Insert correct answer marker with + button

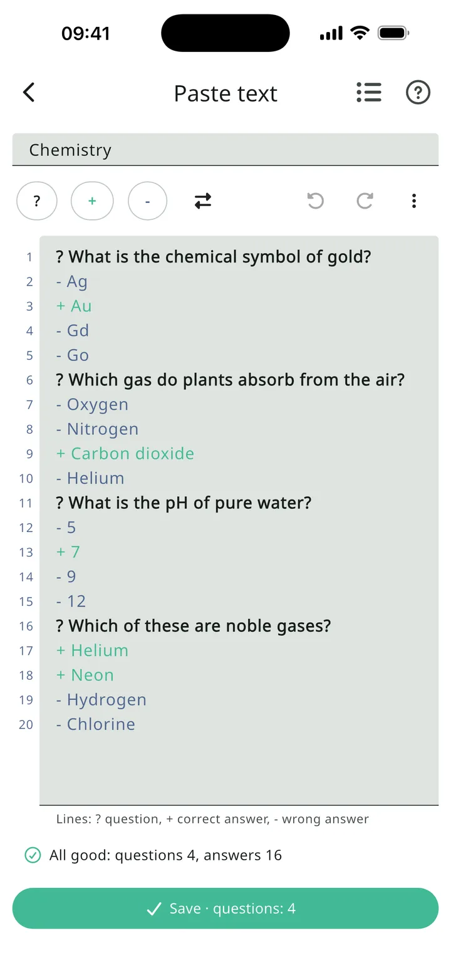[x=92, y=201]
